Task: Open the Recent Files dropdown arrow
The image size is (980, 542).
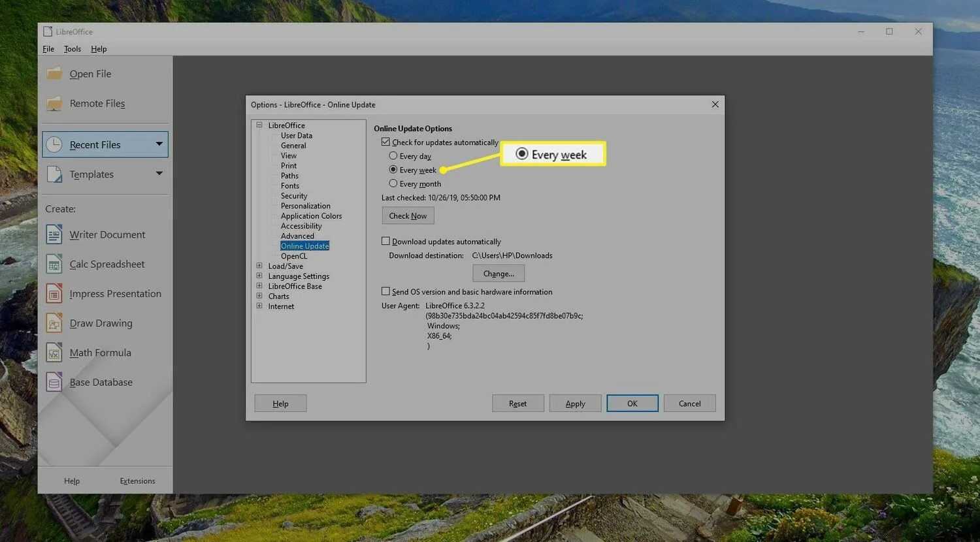Action: click(159, 144)
